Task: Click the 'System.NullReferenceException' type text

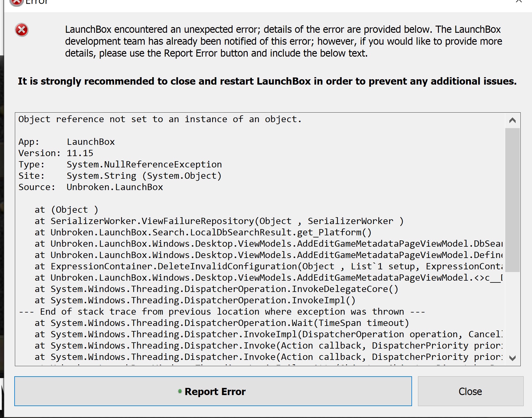Action: [x=144, y=164]
